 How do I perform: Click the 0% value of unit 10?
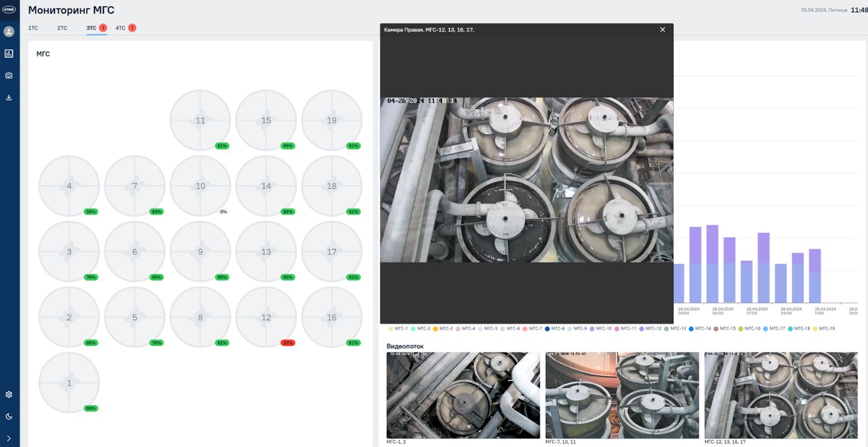pos(223,212)
